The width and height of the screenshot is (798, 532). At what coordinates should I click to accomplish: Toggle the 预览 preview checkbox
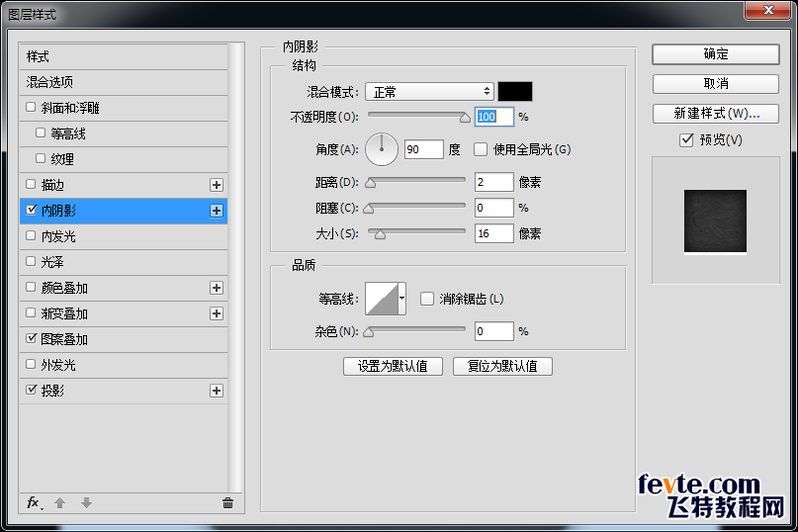[686, 139]
